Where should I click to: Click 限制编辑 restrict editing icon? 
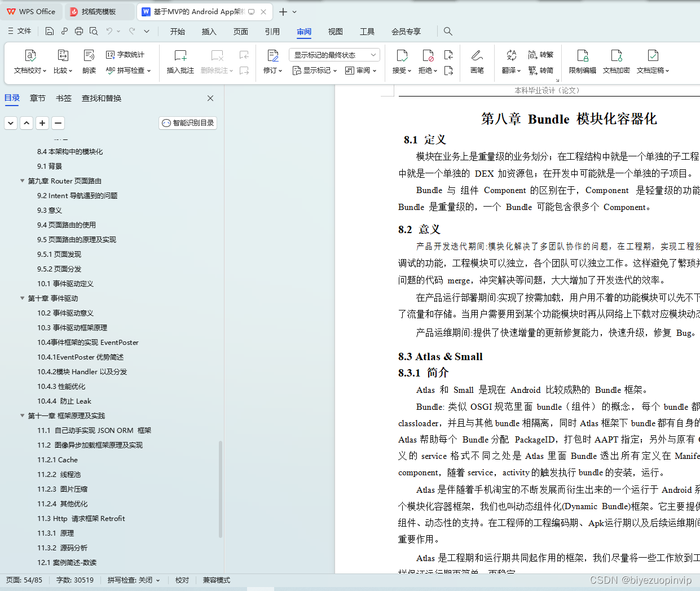(583, 55)
